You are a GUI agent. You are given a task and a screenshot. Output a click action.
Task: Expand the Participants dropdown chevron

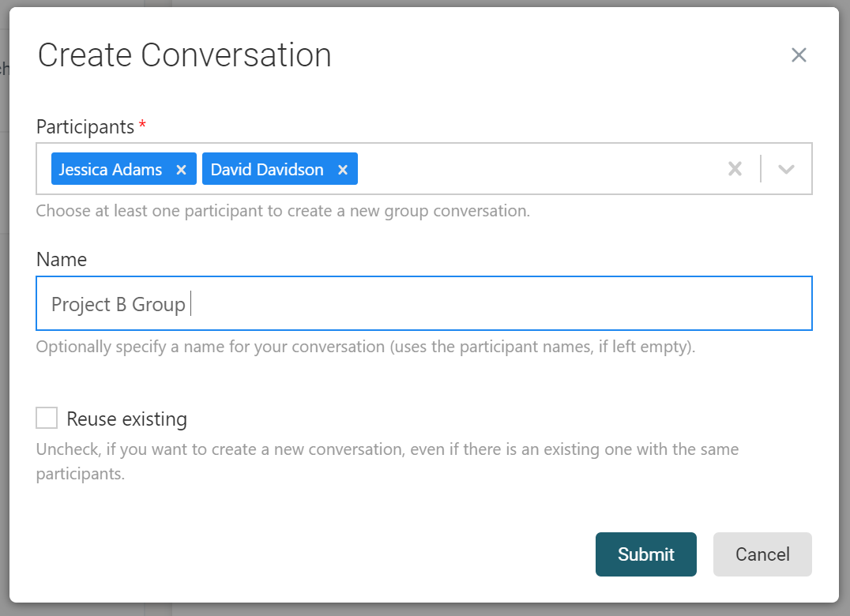(x=785, y=169)
